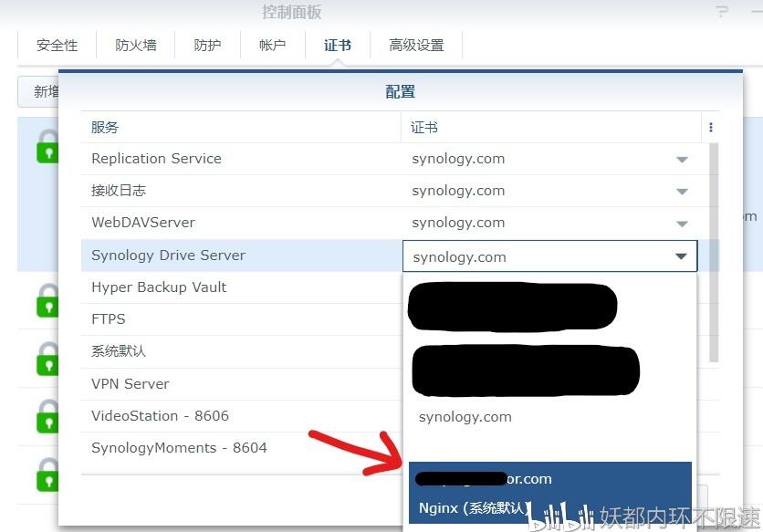The width and height of the screenshot is (763, 532).
Task: Open the table column options menu icon
Action: pos(710,128)
